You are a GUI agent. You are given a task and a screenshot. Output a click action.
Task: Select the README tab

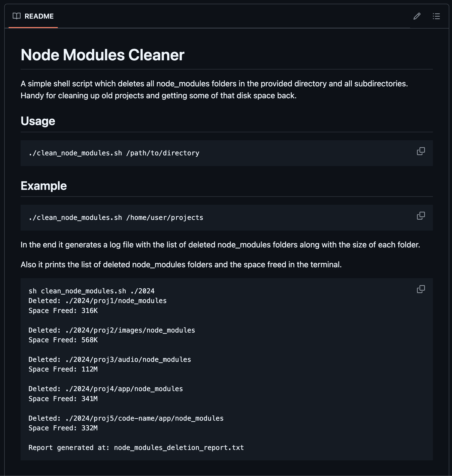click(x=33, y=16)
